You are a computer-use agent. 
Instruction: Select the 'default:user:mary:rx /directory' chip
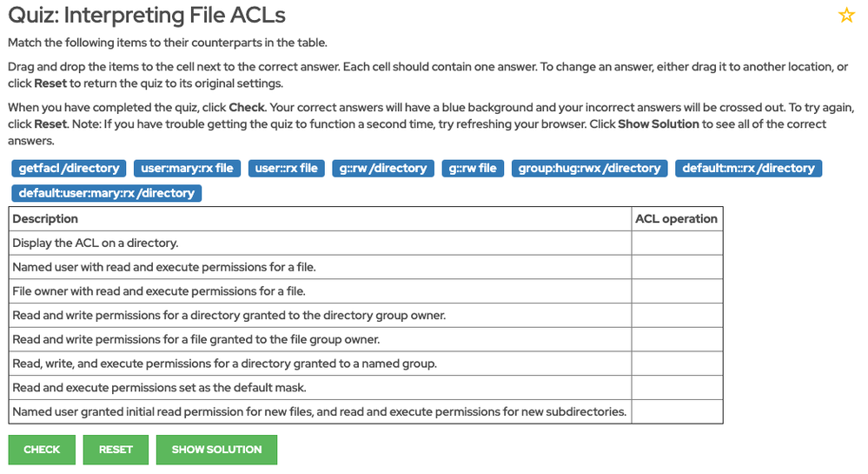107,193
